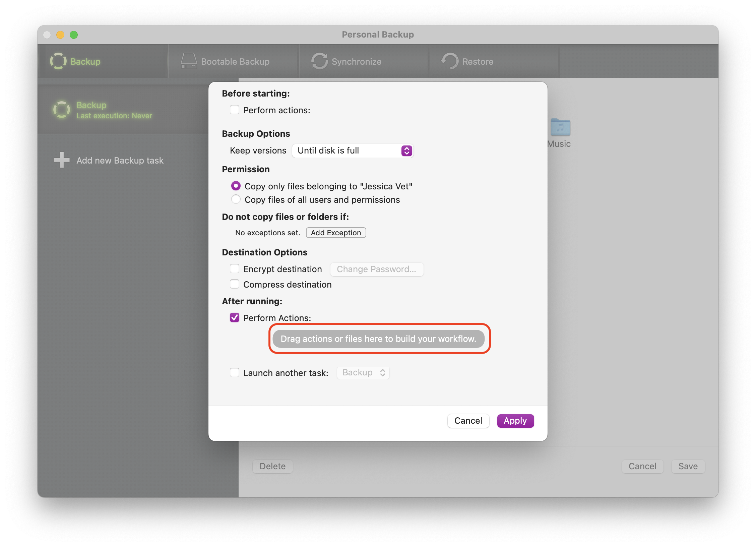Click Delete button in main window
The height and width of the screenshot is (547, 756).
point(272,466)
